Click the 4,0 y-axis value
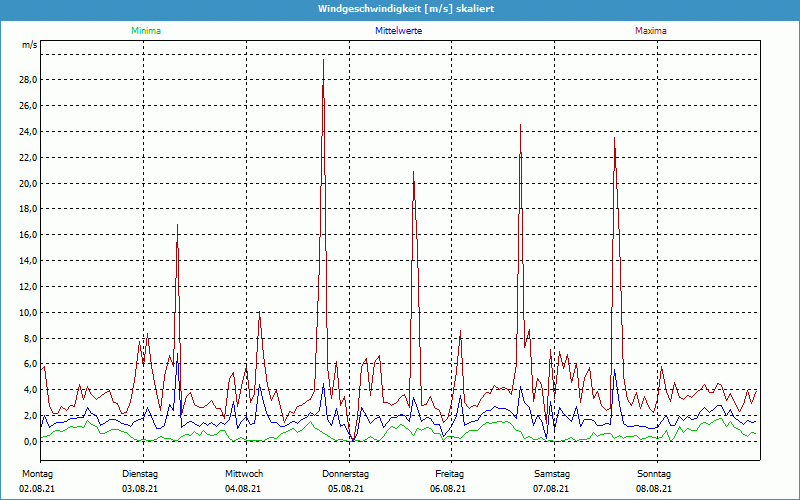This screenshot has width=800, height=500. [x=32, y=390]
